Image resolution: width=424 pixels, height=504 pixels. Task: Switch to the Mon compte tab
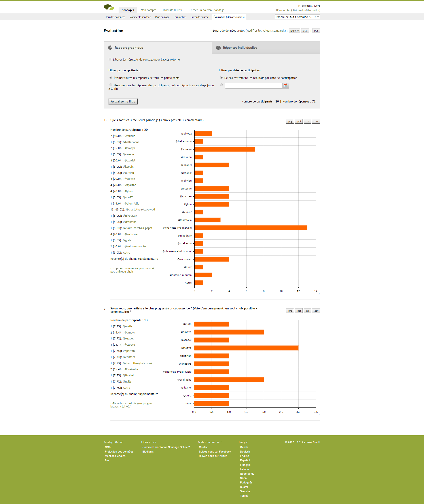pyautogui.click(x=148, y=10)
